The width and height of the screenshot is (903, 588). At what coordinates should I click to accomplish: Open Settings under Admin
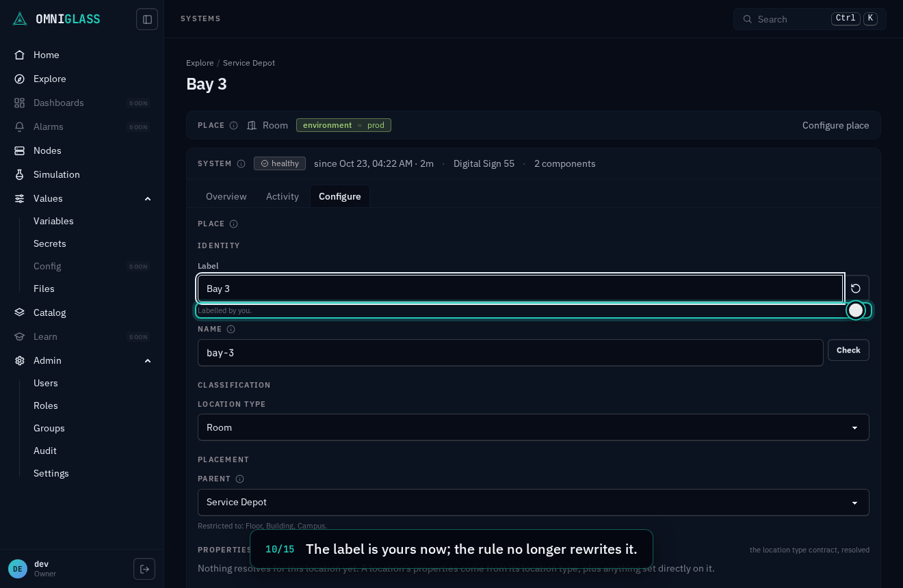click(51, 473)
